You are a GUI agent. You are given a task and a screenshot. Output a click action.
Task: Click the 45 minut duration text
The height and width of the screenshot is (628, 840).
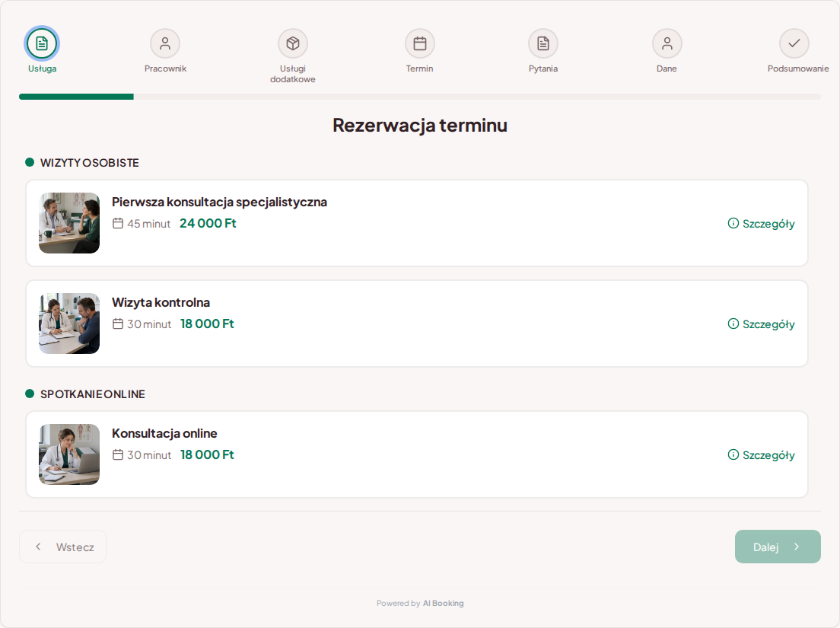[x=149, y=224]
